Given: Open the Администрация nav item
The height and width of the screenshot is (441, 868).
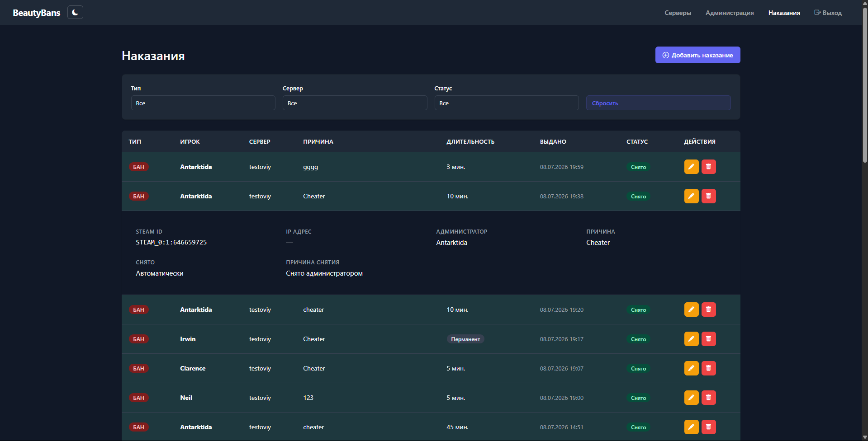Looking at the screenshot, I should point(730,13).
